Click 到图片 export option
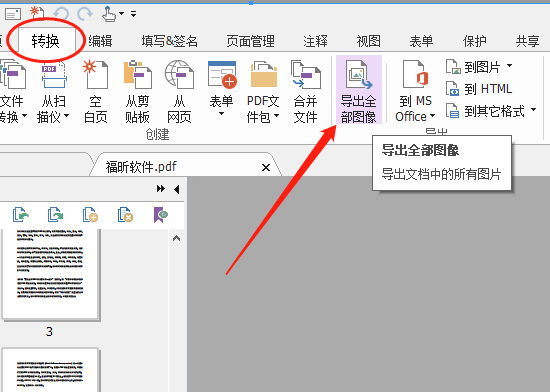Image resolution: width=550 pixels, height=392 pixels. click(x=472, y=67)
